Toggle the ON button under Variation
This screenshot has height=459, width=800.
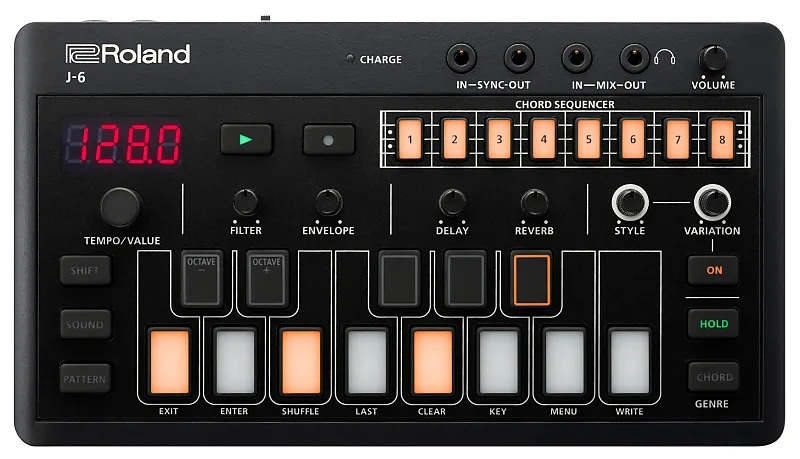713,270
